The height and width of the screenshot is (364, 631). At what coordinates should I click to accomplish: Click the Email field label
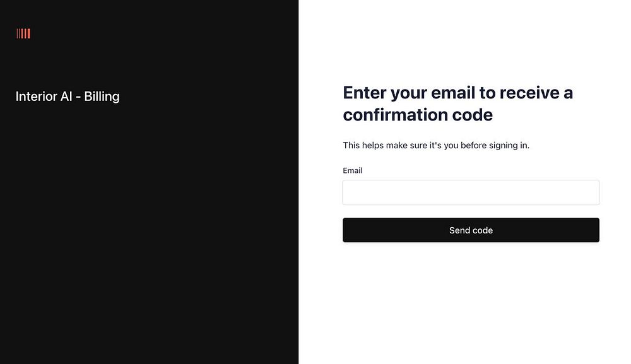pos(352,170)
